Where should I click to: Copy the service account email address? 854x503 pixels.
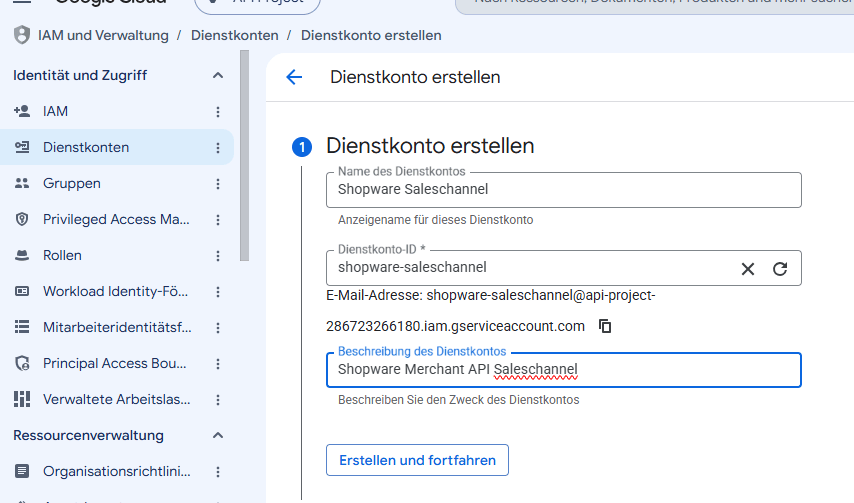(x=605, y=326)
